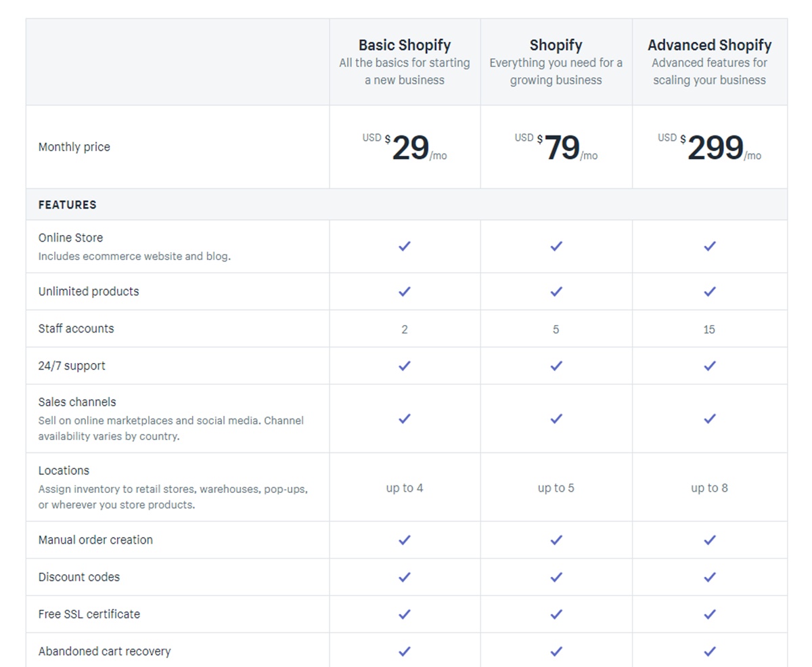
Task: Click Sales channels checkmark under Advanced Shopify
Action: (x=710, y=419)
